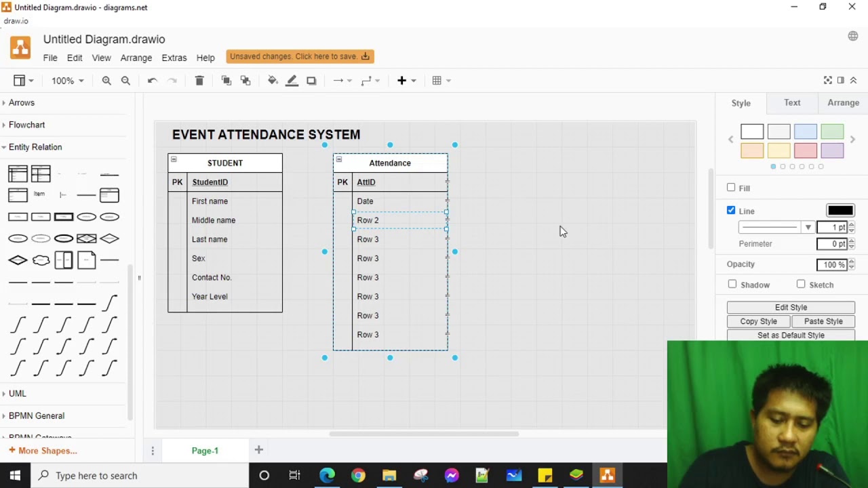This screenshot has width=868, height=488.
Task: Open Task View on the taskbar
Action: 295,475
